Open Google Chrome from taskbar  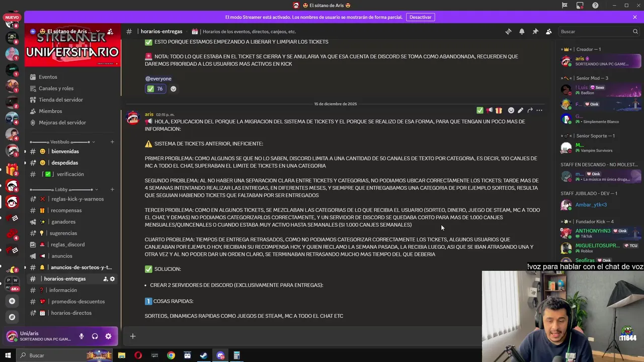pos(171,355)
